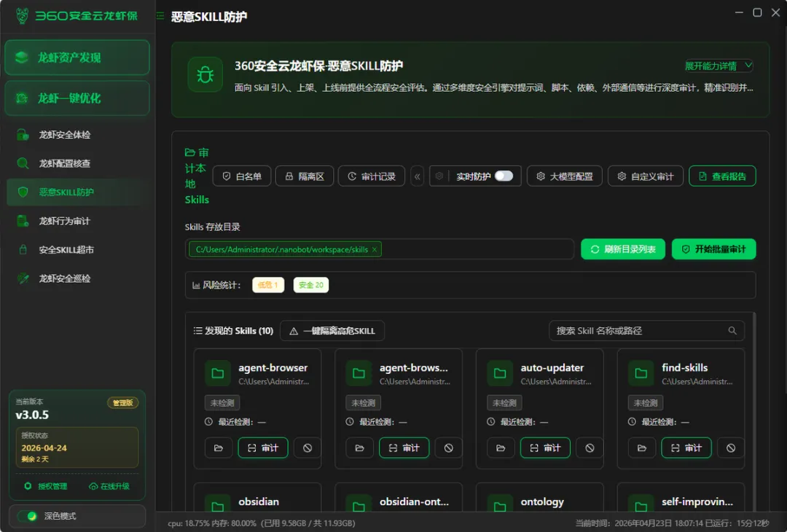Click the 2026-04-24 license status box
Screen dimensions: 787x532
pyautogui.click(x=77, y=447)
